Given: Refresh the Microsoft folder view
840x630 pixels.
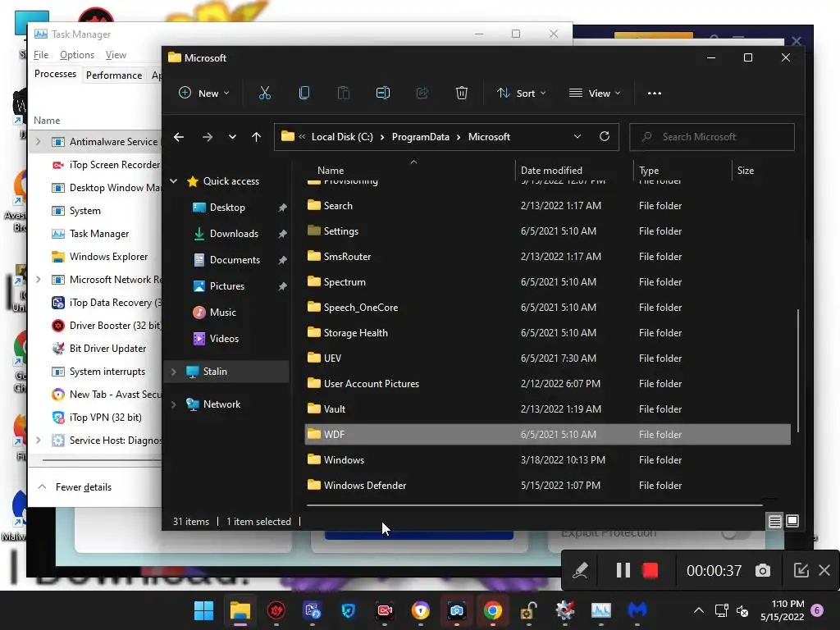Looking at the screenshot, I should 605,137.
